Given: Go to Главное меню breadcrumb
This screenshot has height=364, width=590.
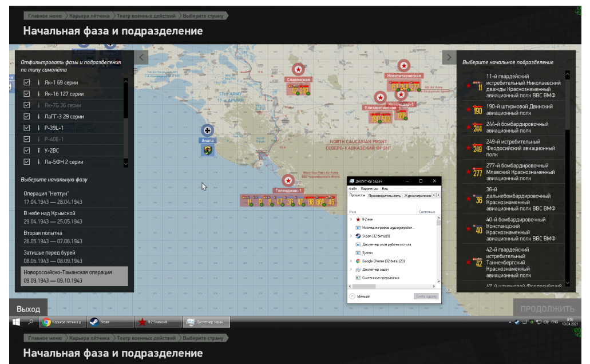Looking at the screenshot, I should (45, 16).
